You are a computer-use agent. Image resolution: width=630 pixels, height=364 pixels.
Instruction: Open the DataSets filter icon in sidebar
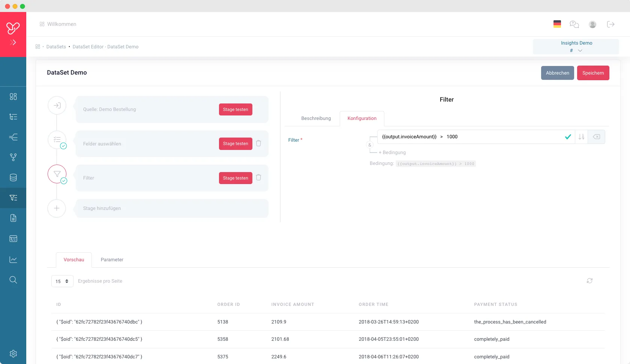(x=13, y=198)
